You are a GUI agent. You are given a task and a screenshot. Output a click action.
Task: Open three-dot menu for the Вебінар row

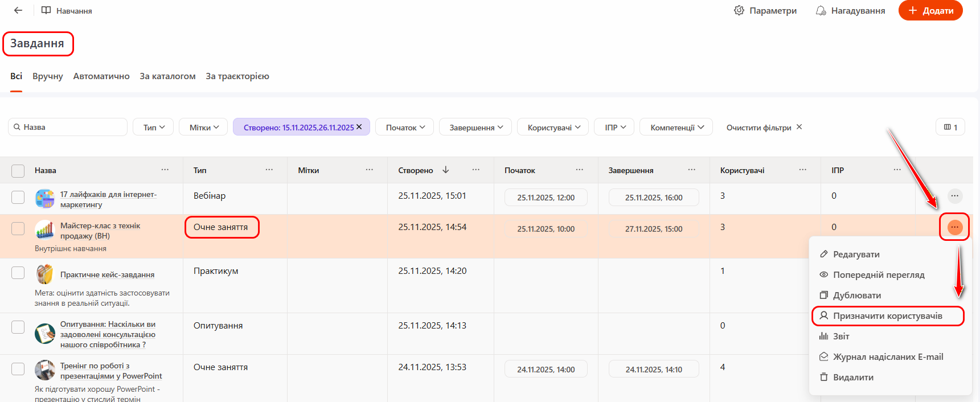(x=954, y=196)
